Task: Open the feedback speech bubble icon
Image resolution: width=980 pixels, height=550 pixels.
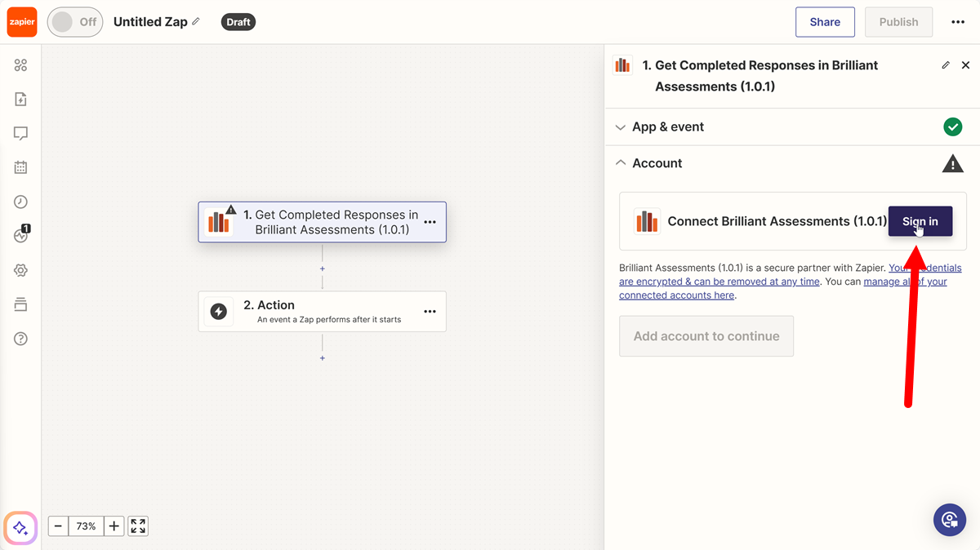Action: [20, 132]
